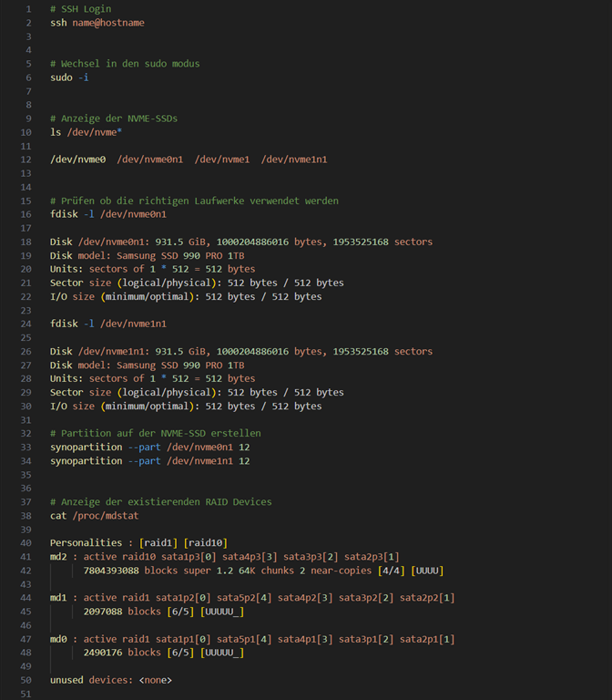Place cursor on 'sudo -i' command

point(69,77)
